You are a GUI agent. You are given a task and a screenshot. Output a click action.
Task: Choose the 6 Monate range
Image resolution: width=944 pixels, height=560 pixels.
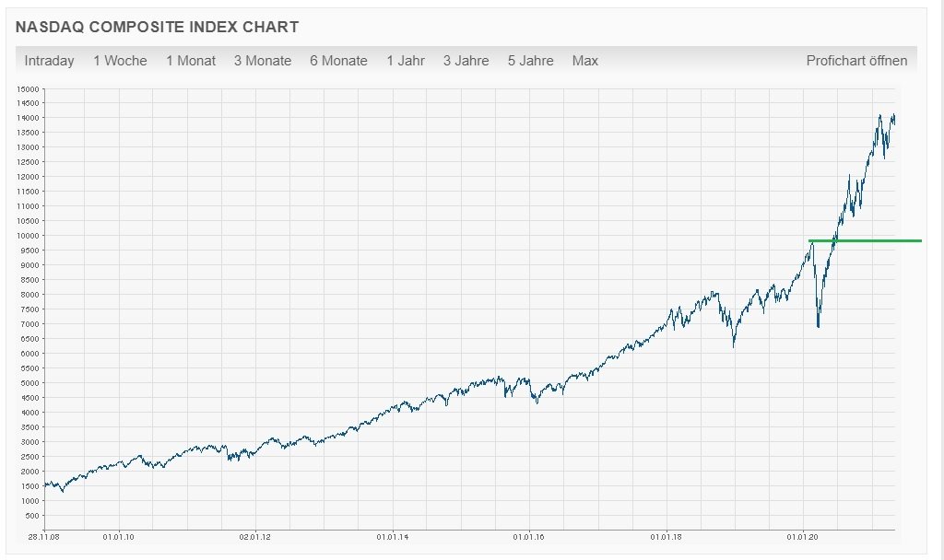339,61
